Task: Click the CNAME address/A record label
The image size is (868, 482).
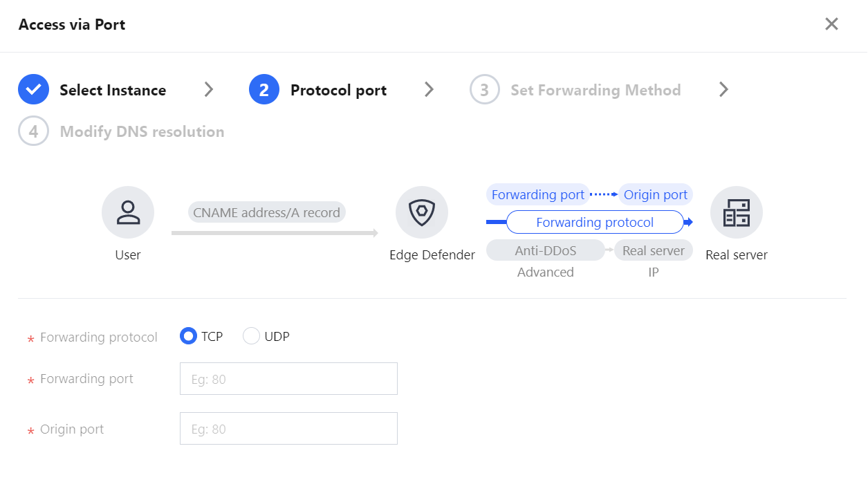Action: (x=266, y=212)
